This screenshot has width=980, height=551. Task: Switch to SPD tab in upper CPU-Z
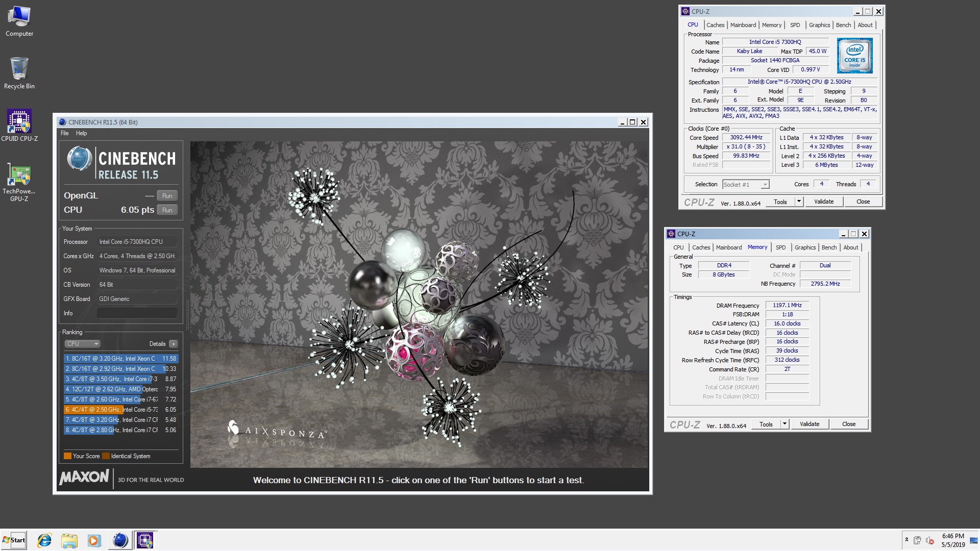coord(795,25)
